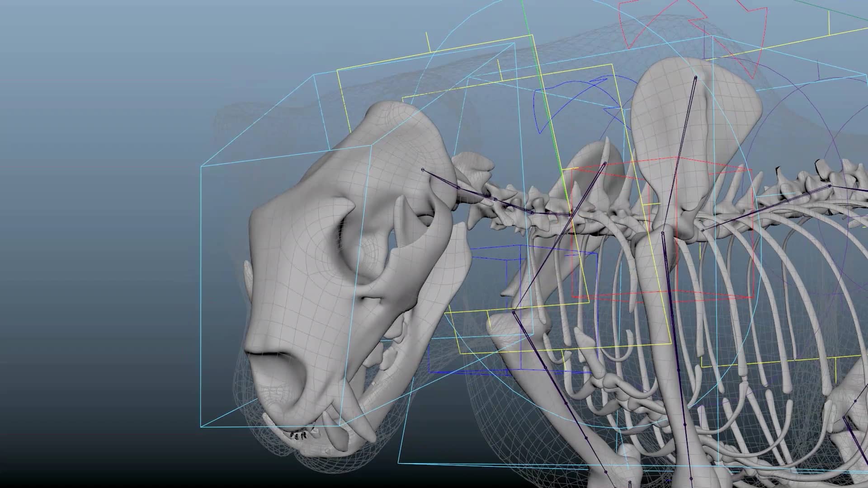
Task: Click the joint dot at the scapula top
Action: (696, 77)
